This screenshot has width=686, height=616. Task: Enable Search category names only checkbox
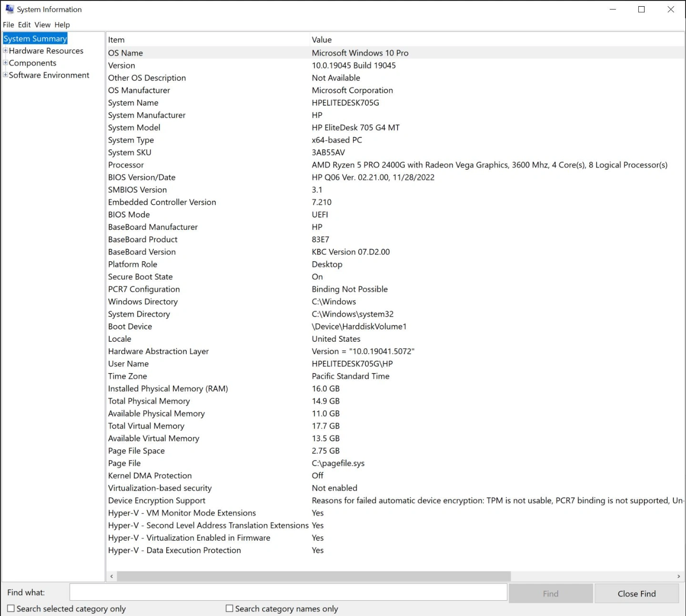tap(230, 608)
